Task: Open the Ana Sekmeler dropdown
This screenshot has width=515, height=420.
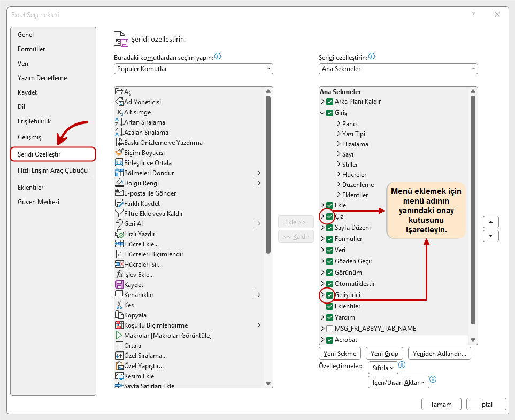Action: pos(398,68)
